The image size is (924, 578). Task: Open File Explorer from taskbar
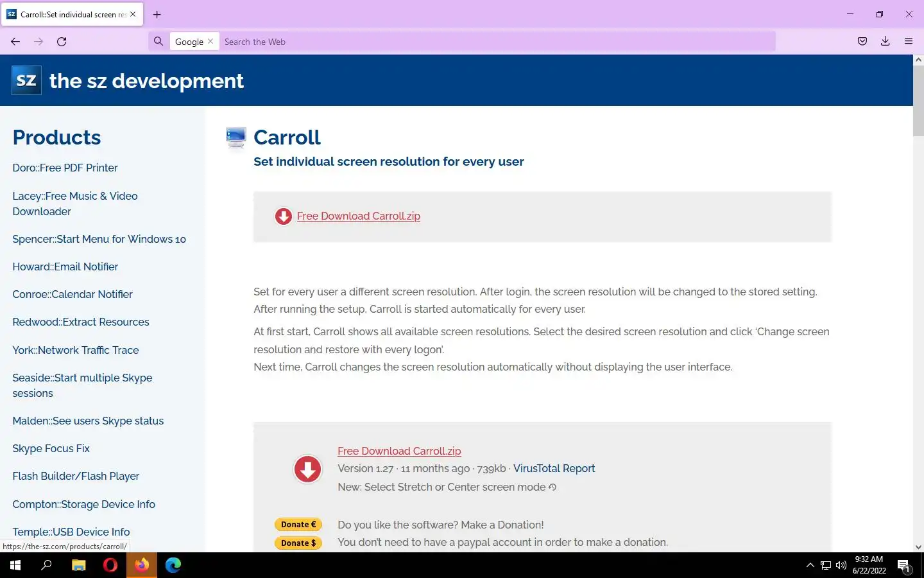tap(78, 565)
